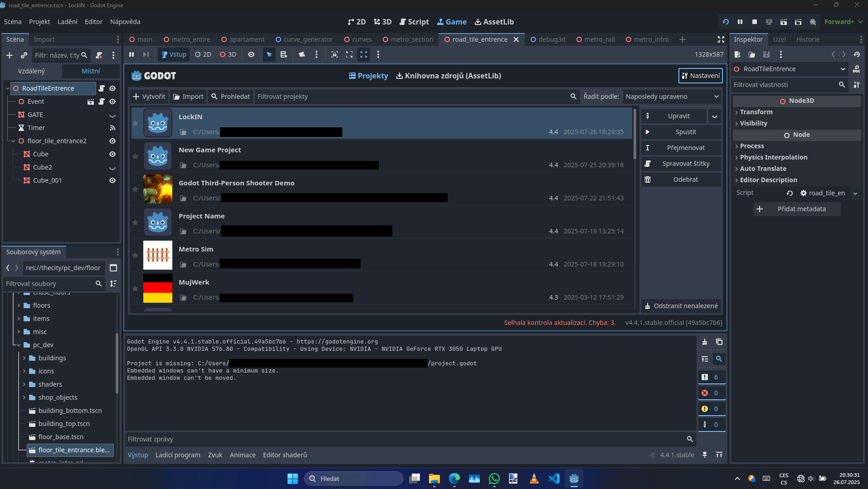Collapse the floor_tile_entrance2 node
868x489 pixels.
[13, 141]
